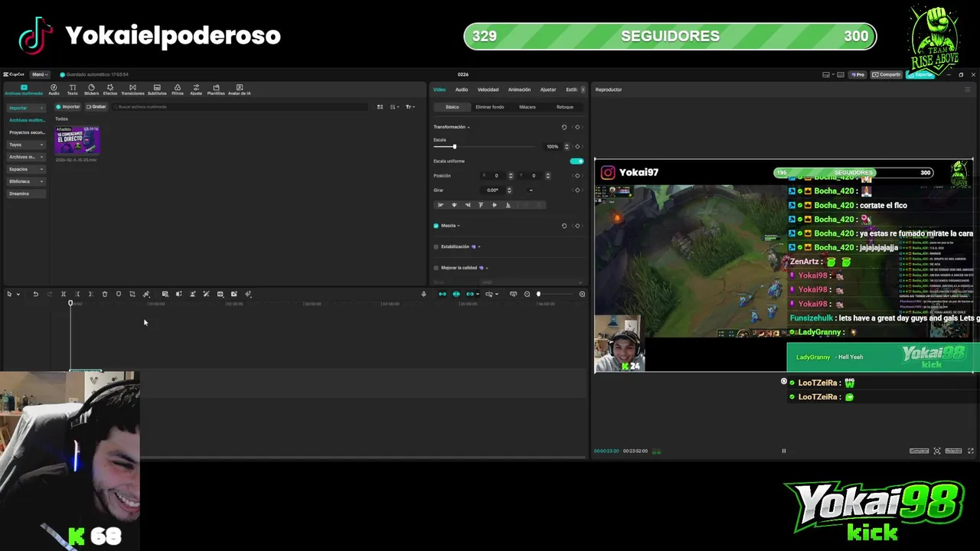Collapse the Transformación section

point(469,127)
